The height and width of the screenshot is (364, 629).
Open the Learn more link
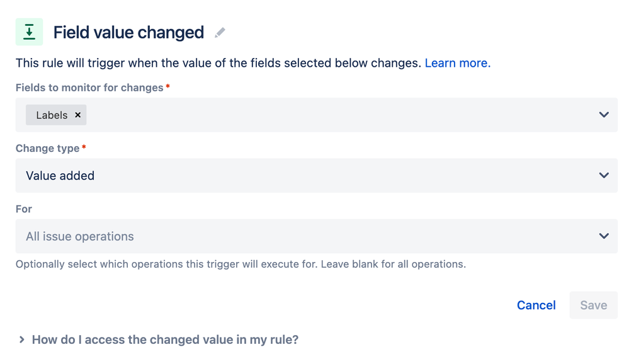(x=457, y=63)
